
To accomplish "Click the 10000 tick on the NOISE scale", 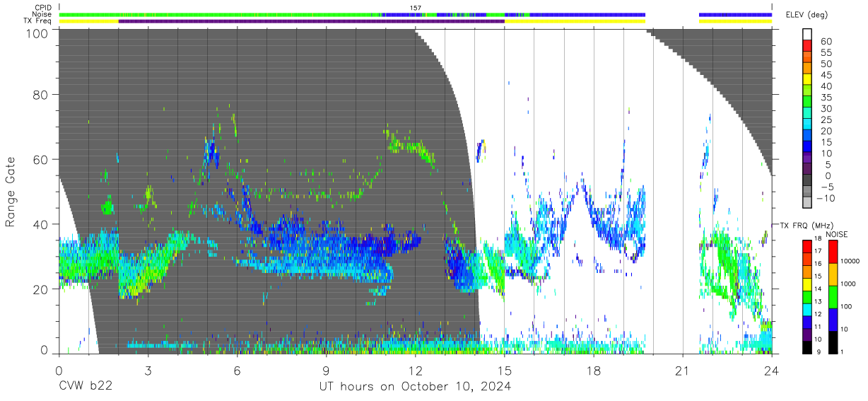I will [x=850, y=261].
